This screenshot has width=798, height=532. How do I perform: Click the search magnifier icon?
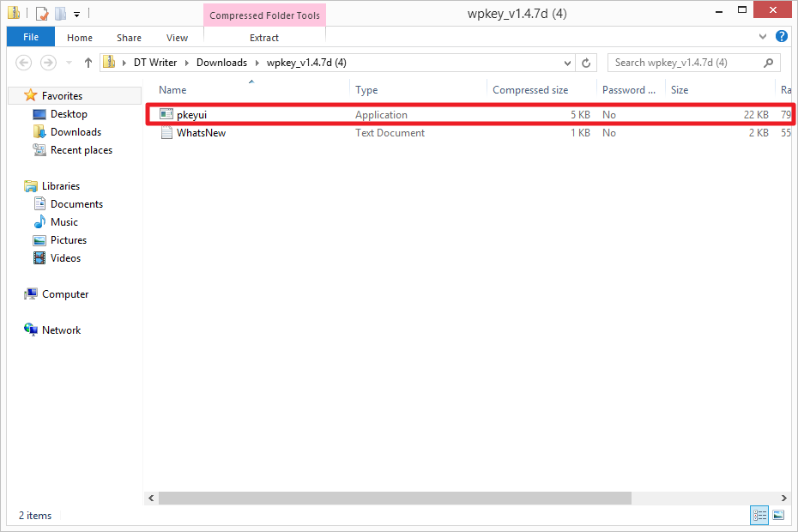[x=769, y=63]
